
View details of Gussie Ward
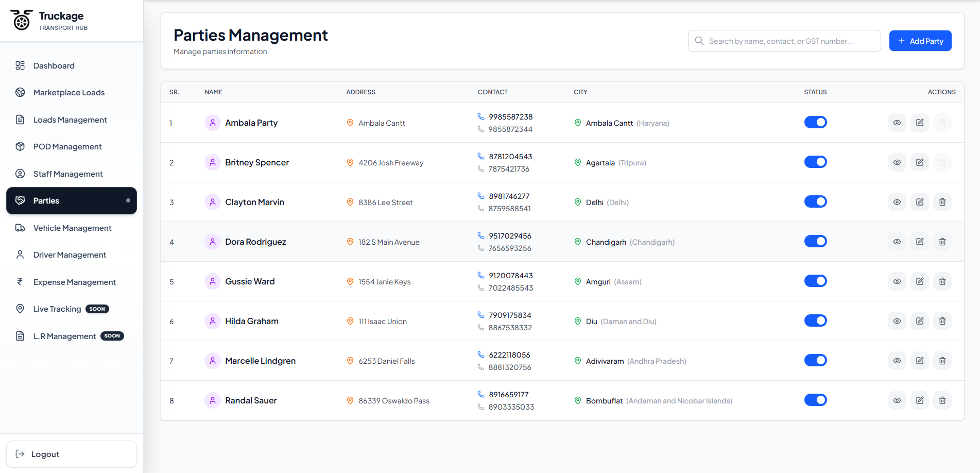pyautogui.click(x=897, y=281)
